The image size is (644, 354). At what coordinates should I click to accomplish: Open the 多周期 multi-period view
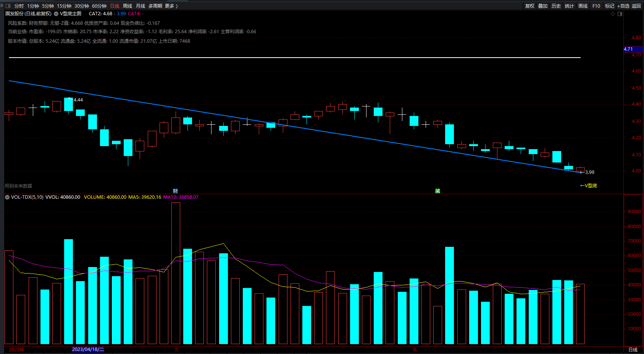pos(155,6)
